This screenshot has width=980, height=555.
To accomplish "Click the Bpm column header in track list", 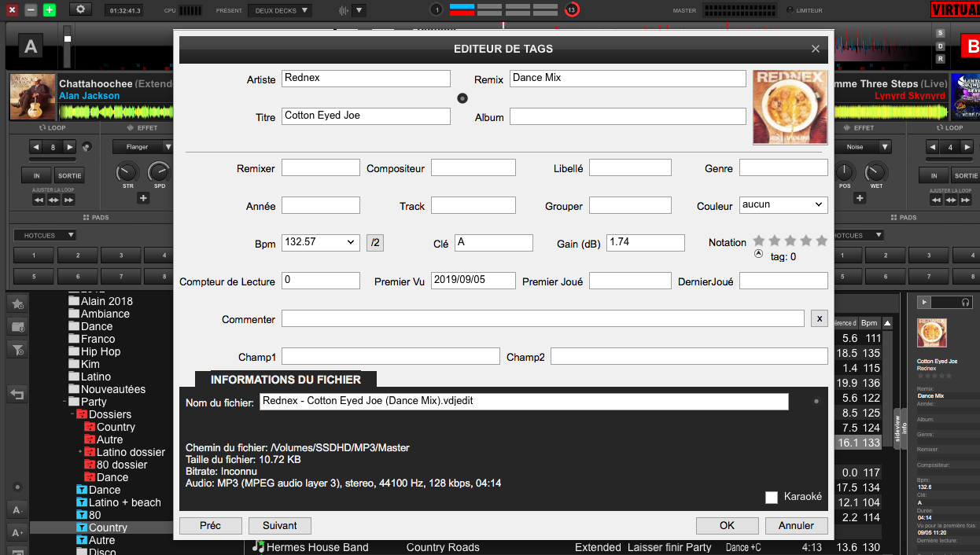I will (868, 323).
